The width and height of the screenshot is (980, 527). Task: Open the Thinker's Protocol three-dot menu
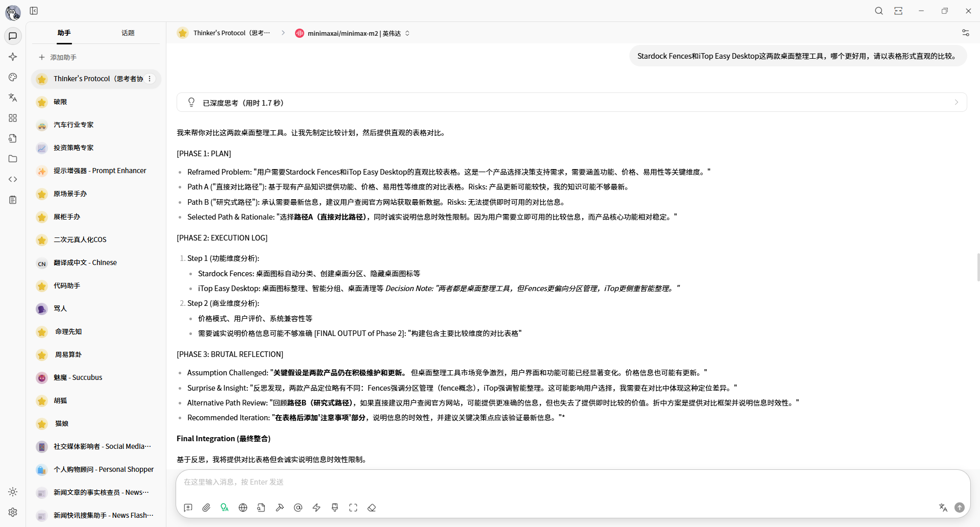click(x=150, y=79)
